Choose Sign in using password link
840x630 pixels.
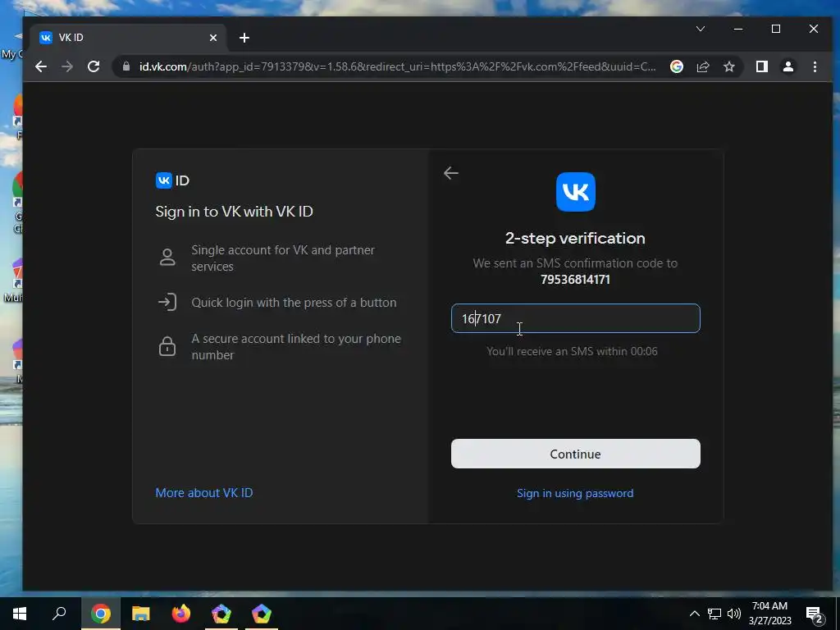(x=575, y=493)
